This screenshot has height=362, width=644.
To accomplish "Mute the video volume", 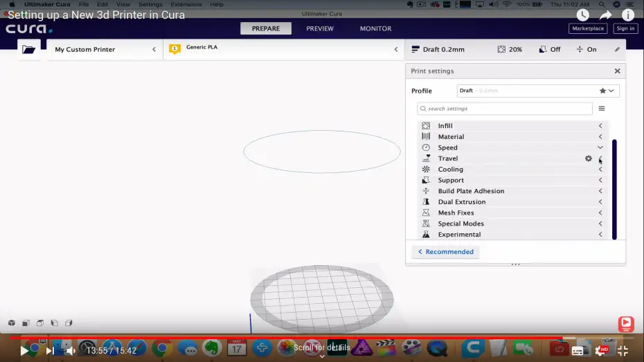I will point(71,350).
